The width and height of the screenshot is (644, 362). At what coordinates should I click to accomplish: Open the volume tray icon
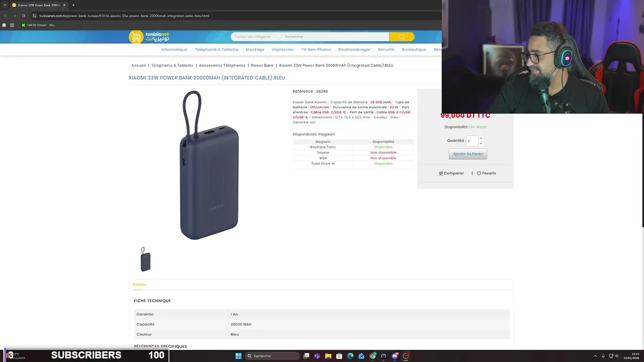point(617,356)
